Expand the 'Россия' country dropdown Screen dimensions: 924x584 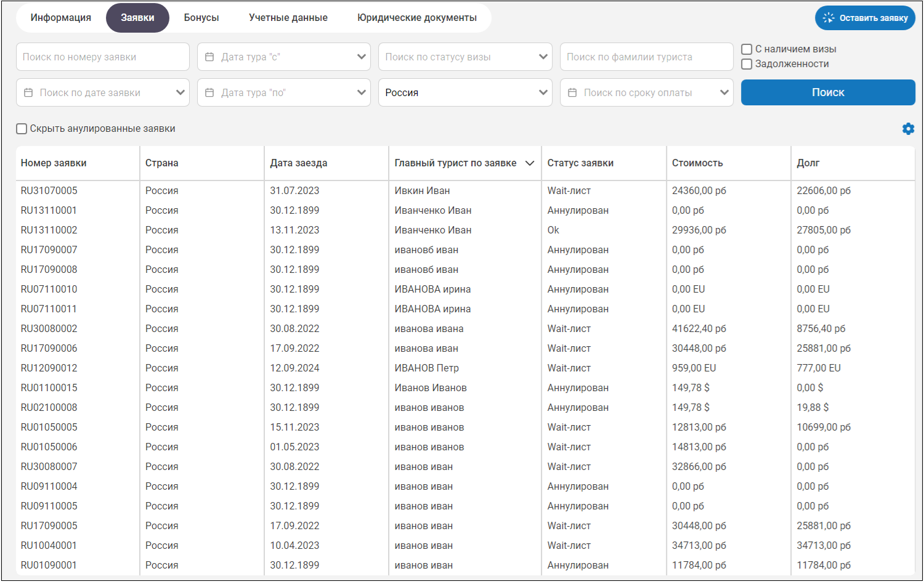[x=464, y=92]
